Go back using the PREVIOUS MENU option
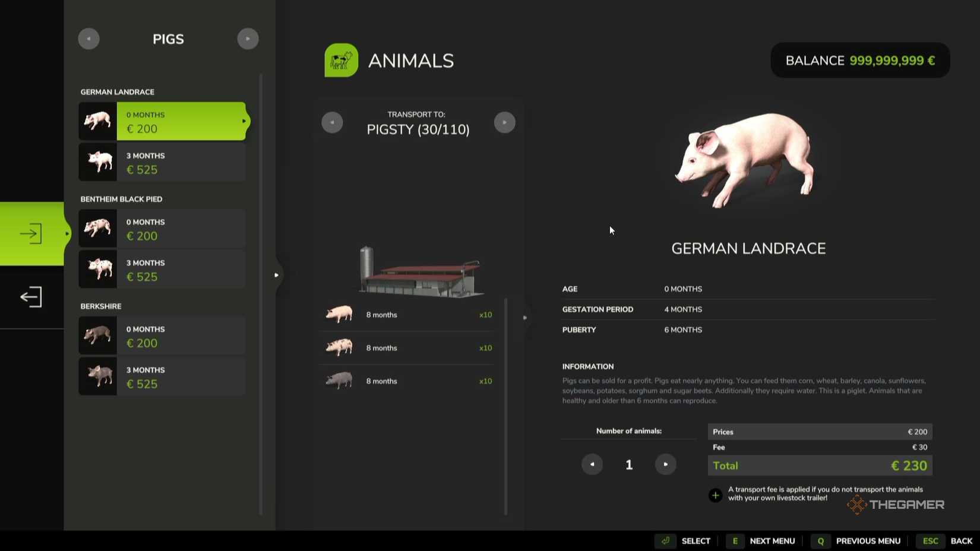Screen dimensions: 980x551 (x=868, y=541)
